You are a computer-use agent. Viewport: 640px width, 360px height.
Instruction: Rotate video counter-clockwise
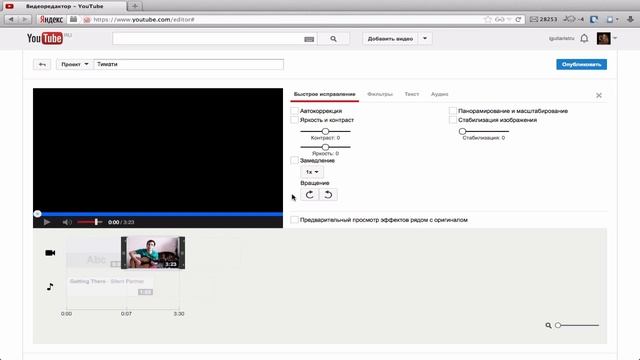[328, 195]
